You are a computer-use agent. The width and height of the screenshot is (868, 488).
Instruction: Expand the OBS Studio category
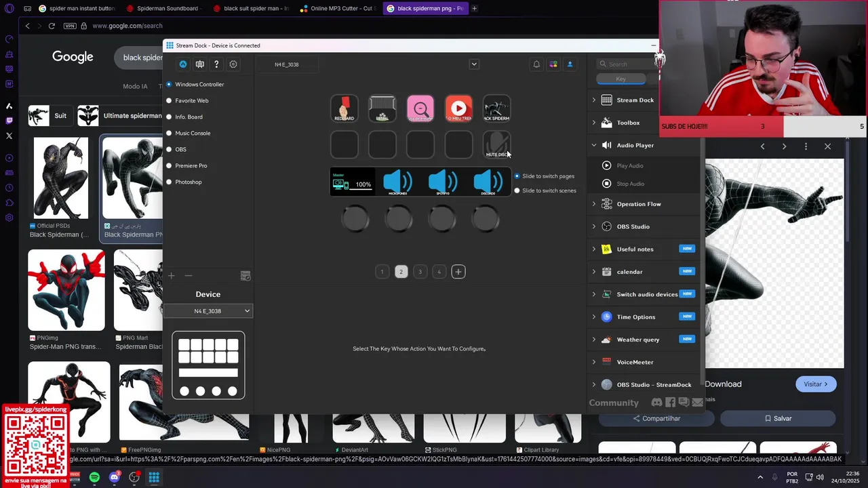(594, 226)
